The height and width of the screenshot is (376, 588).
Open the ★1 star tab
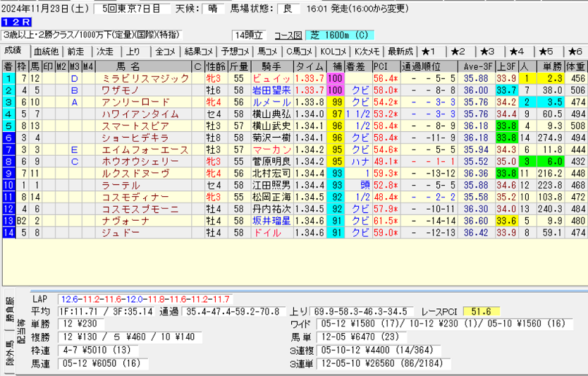click(x=431, y=51)
